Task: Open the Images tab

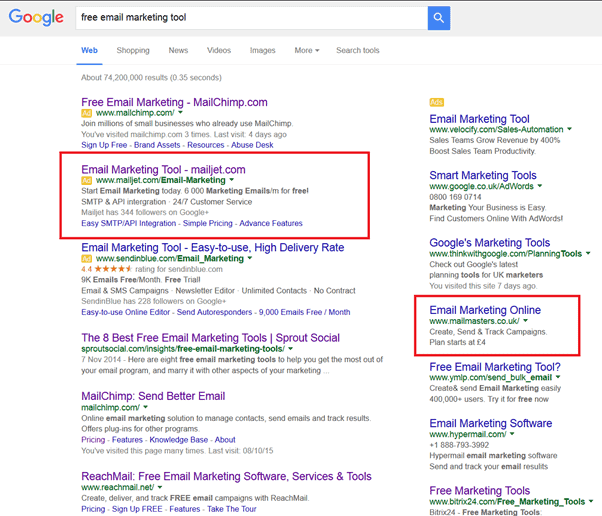Action: (x=263, y=50)
